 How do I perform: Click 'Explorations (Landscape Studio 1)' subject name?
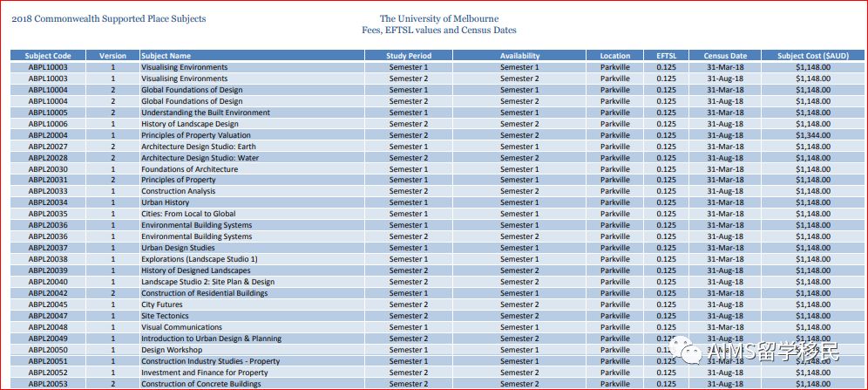(200, 259)
